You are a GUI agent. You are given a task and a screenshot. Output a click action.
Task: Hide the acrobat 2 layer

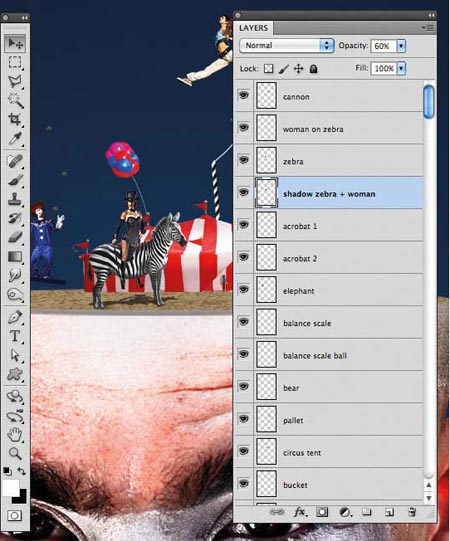tap(244, 257)
